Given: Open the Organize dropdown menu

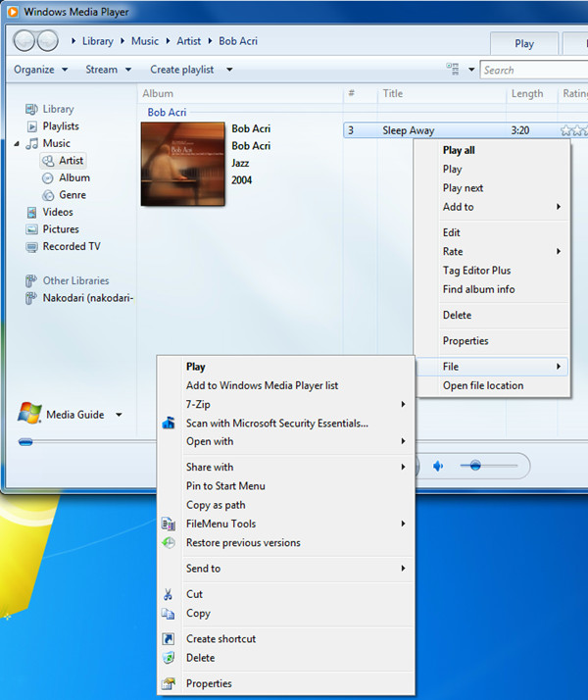Looking at the screenshot, I should click(40, 70).
